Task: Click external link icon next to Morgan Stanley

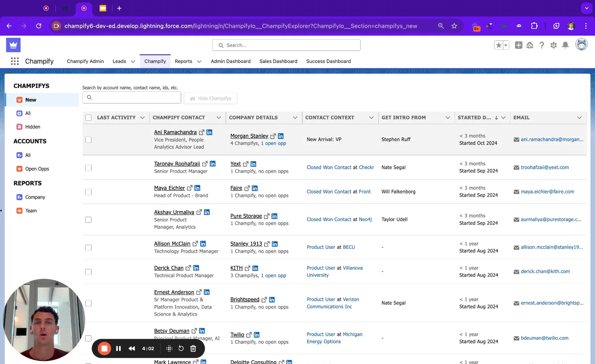Action: point(273,136)
